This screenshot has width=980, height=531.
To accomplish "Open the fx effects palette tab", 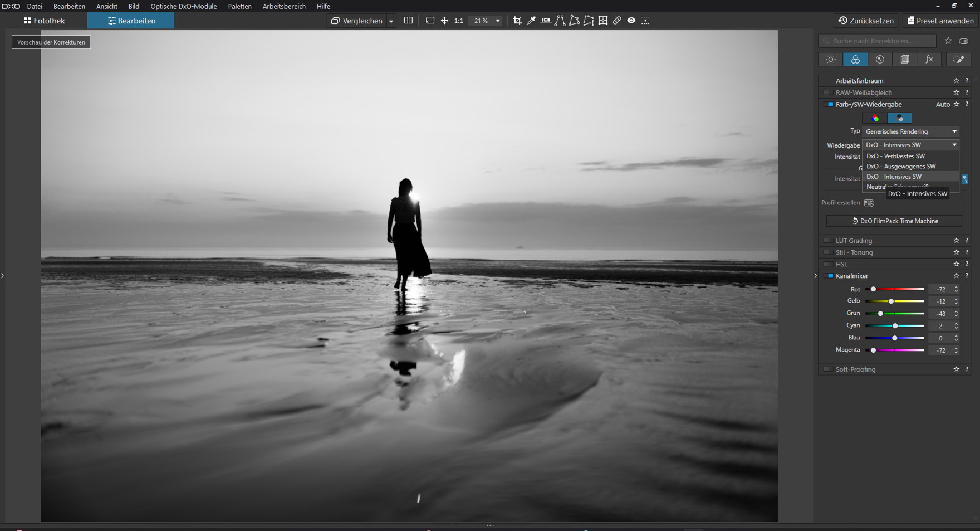I will [929, 59].
